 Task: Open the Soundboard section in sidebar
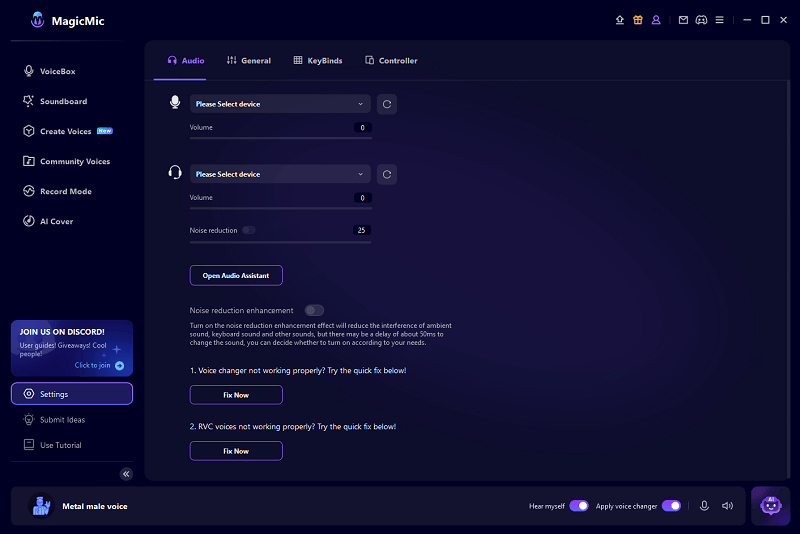click(x=63, y=101)
